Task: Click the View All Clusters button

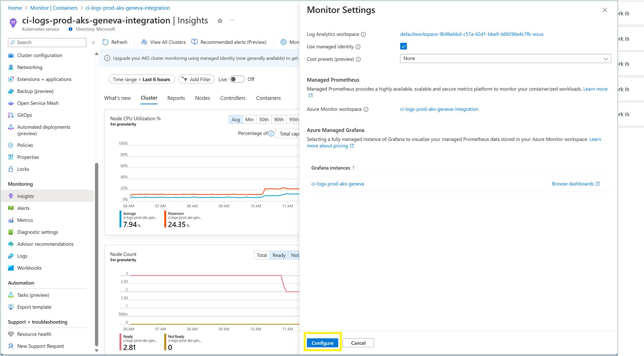Action: [163, 42]
